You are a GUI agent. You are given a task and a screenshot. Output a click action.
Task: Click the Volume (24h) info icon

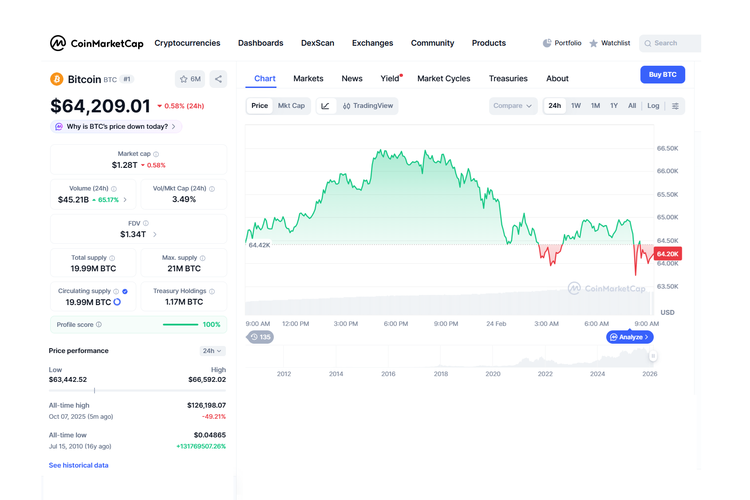114,189
